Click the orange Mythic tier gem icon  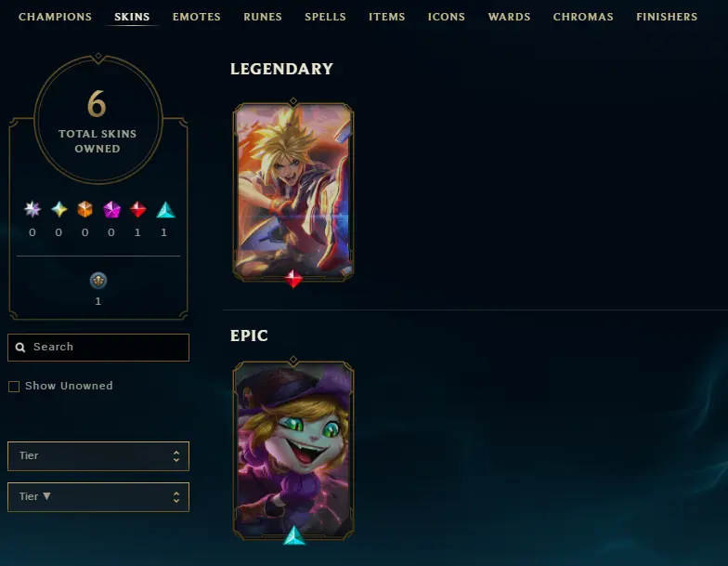point(85,210)
